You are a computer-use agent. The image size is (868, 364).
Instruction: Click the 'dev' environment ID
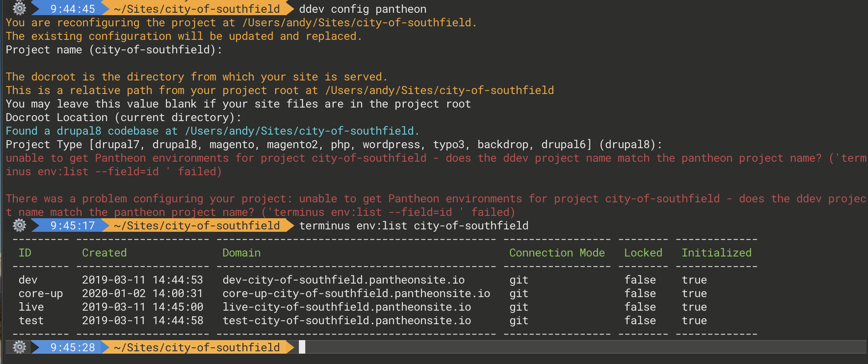coord(28,280)
